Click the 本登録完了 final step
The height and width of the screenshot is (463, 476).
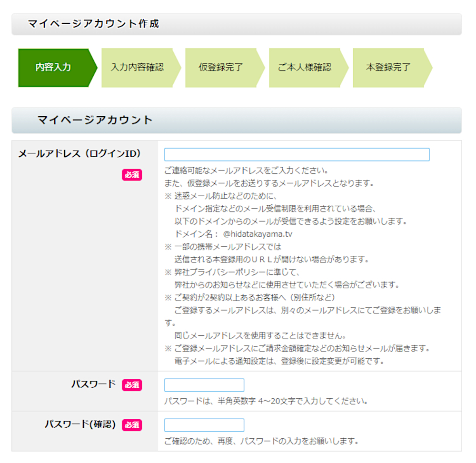pyautogui.click(x=388, y=68)
